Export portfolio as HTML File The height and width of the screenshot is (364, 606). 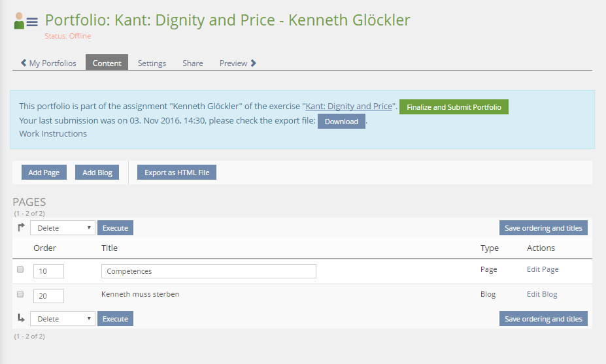177,173
